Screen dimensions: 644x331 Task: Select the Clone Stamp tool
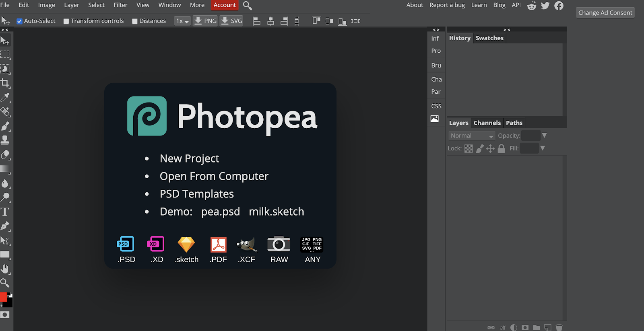tap(5, 140)
